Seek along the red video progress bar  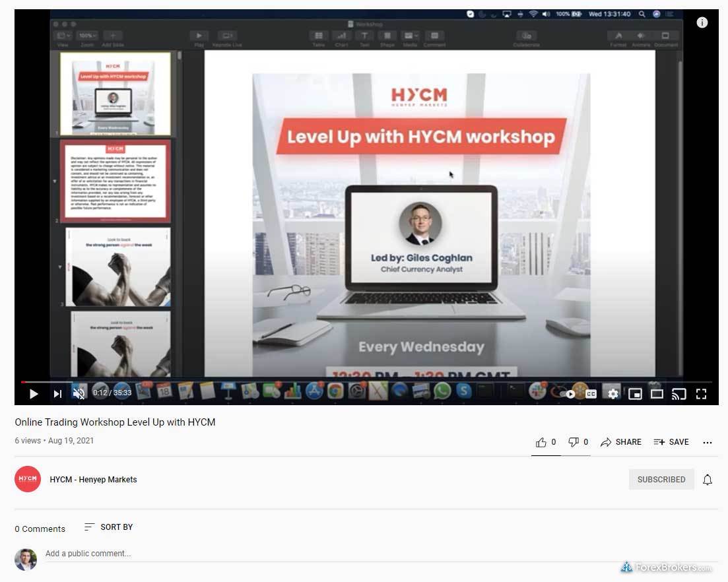coord(367,382)
